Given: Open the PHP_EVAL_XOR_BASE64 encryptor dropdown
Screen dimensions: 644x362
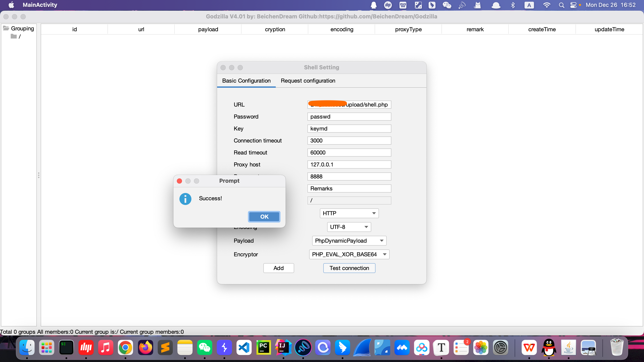Looking at the screenshot, I should click(x=349, y=254).
